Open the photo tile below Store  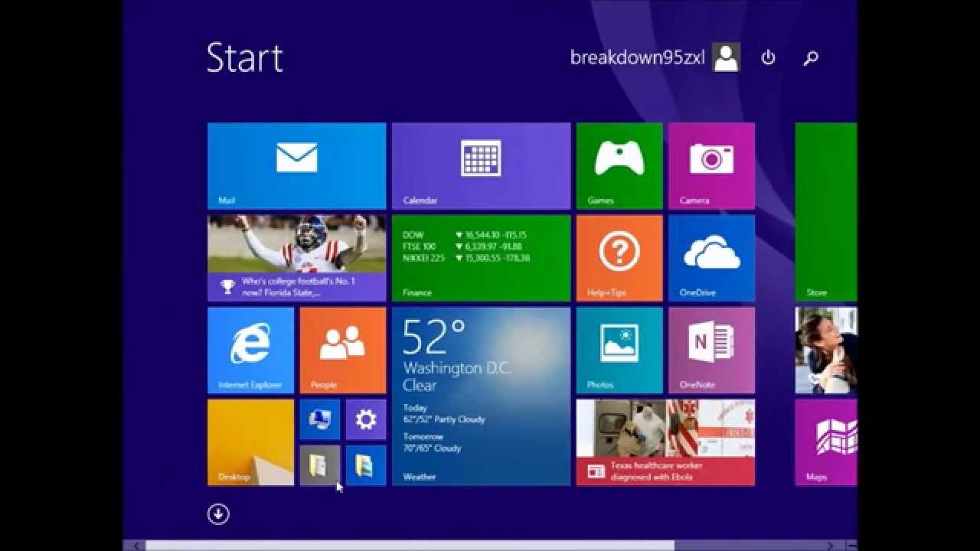coord(826,350)
